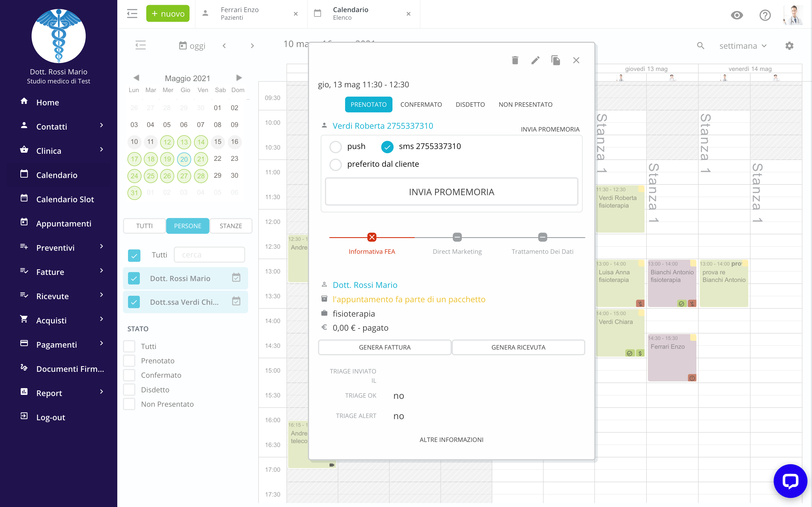Edit appointment with pencil icon
This screenshot has height=507, width=812.
coord(535,60)
